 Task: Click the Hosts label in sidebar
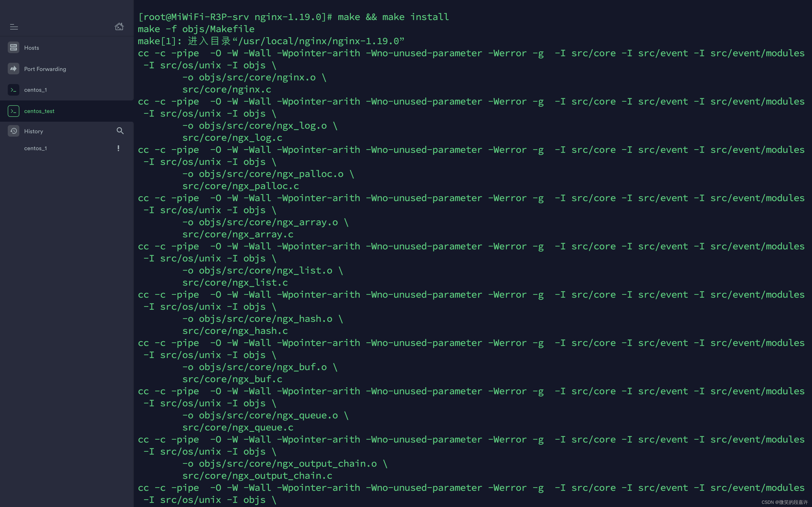coord(32,47)
